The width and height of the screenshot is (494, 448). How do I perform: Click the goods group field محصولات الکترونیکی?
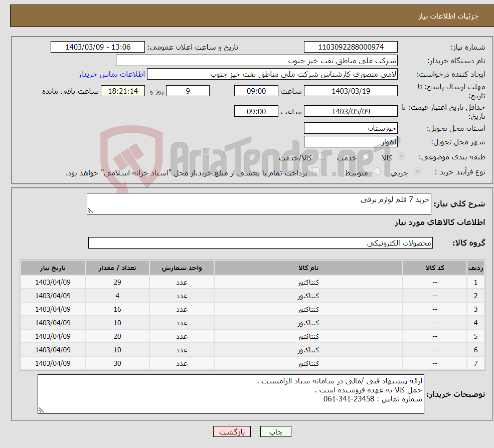pyautogui.click(x=260, y=243)
